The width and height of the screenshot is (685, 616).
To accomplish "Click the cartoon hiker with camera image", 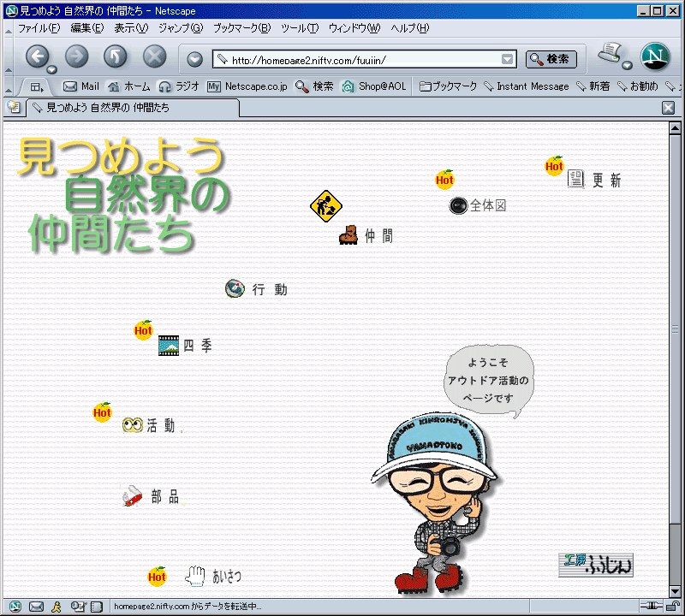I will click(436, 503).
